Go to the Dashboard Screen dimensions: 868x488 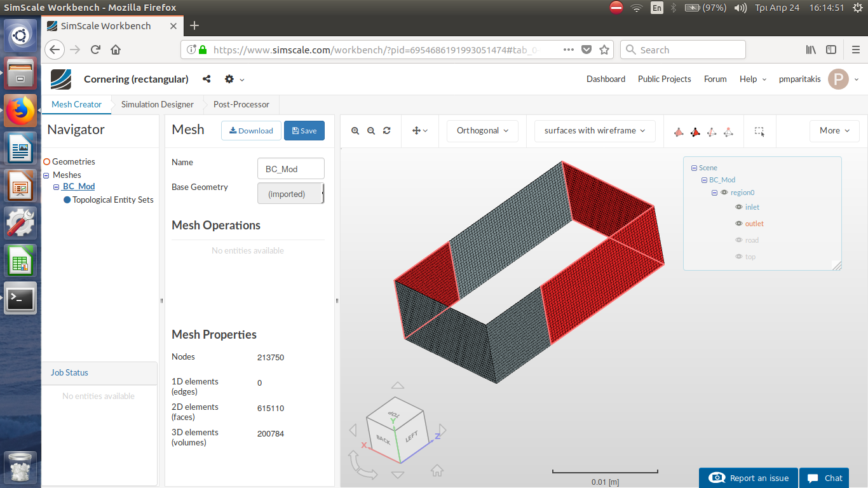coord(606,79)
